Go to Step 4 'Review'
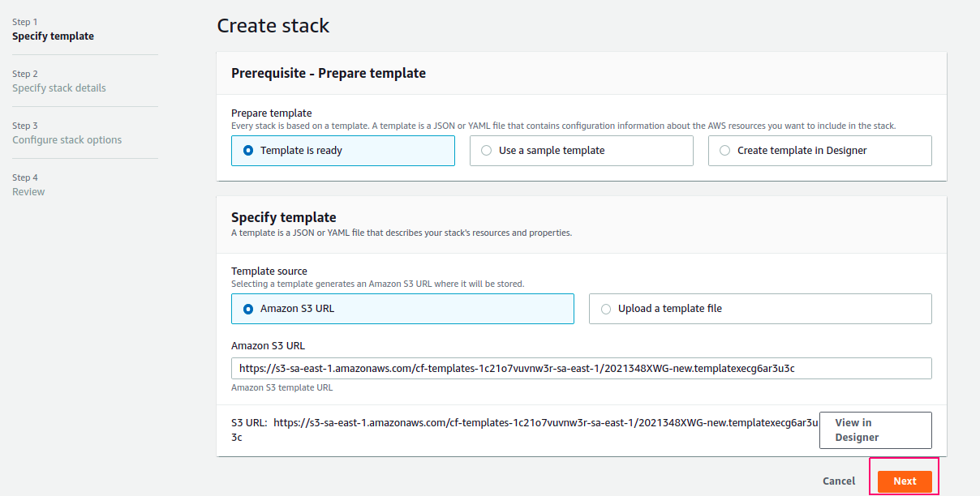Screen dimensions: 980x496 coord(28,191)
